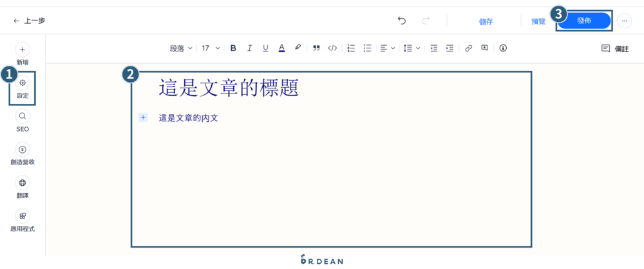Click the body text 這是文章的內文
This screenshot has width=644, height=269.
(x=189, y=118)
